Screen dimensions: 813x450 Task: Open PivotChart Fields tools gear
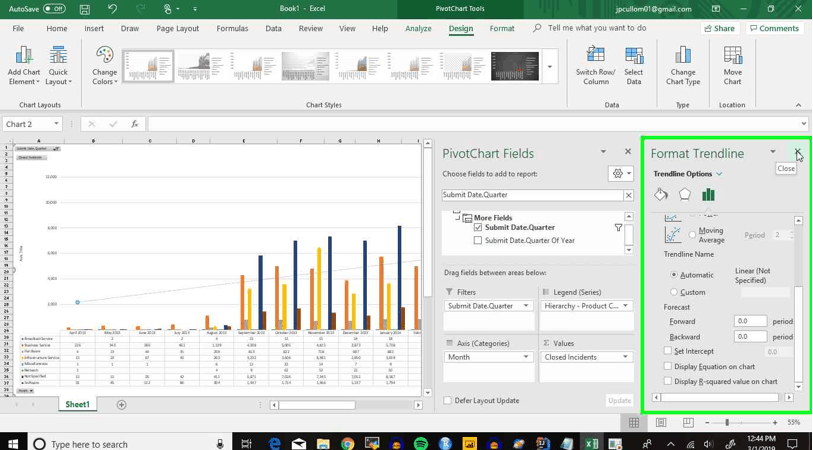tap(621, 174)
